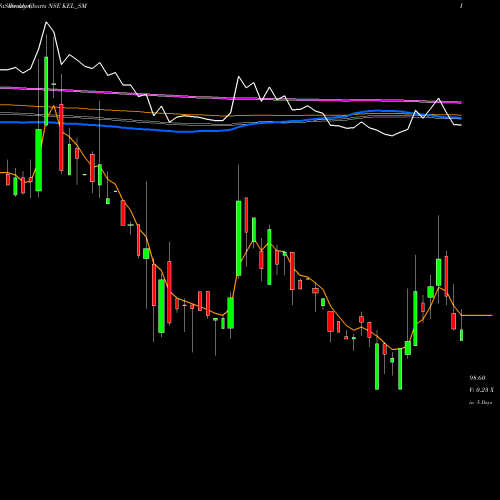Click the "98.60" price value
The height and width of the screenshot is (500, 500).
[x=477, y=378]
